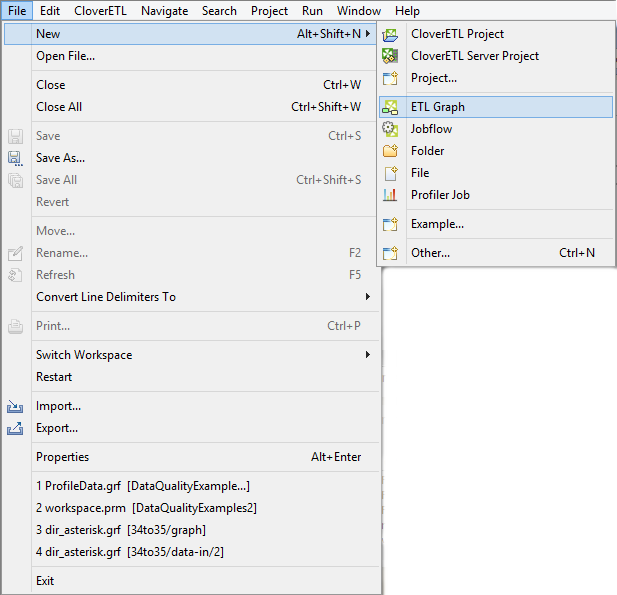Open the Search menu
617x595 pixels.
[x=219, y=11]
